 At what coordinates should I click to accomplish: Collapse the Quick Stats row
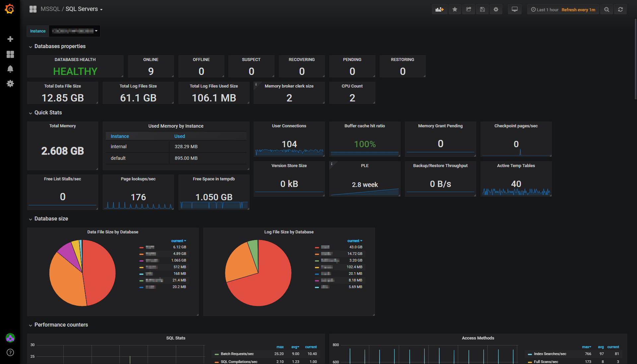[48, 113]
